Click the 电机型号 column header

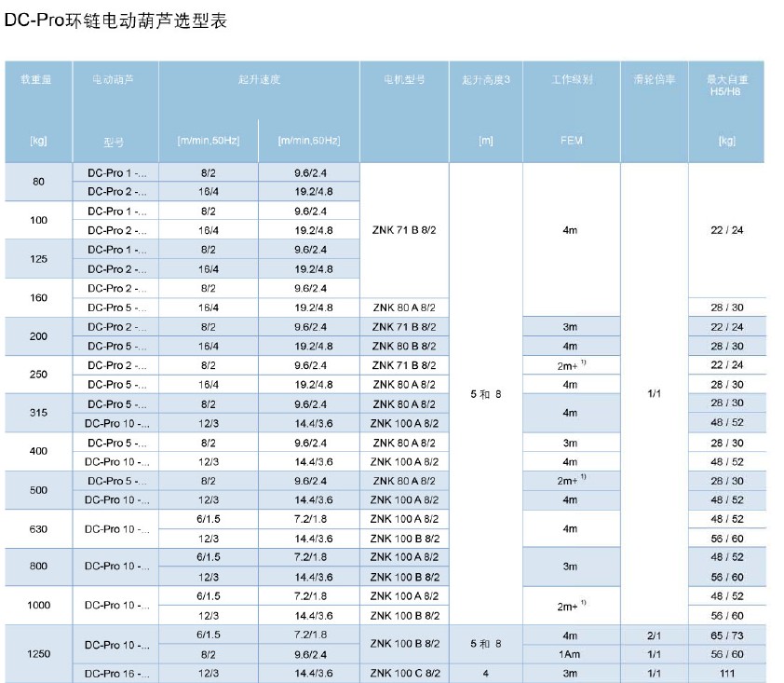[x=404, y=80]
